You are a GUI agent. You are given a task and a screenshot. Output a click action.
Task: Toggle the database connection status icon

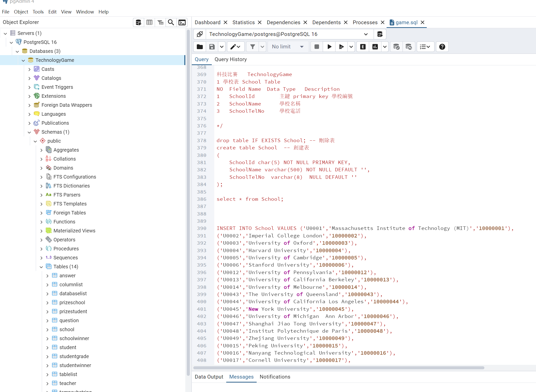[200, 34]
